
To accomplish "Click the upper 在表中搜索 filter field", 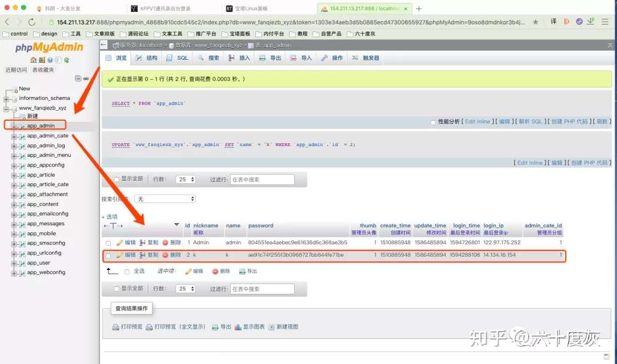I will (262, 179).
